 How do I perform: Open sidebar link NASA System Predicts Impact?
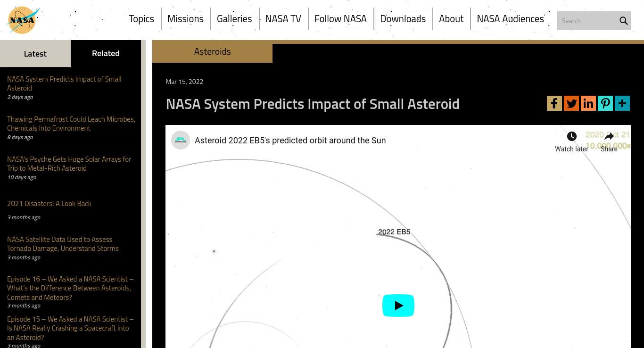point(64,83)
